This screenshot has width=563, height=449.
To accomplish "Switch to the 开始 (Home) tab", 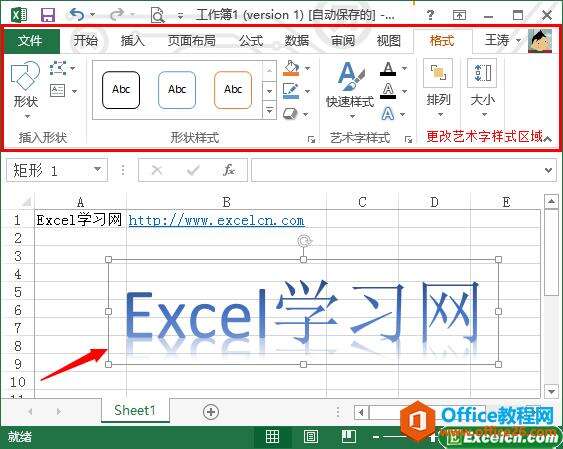I will (x=85, y=41).
